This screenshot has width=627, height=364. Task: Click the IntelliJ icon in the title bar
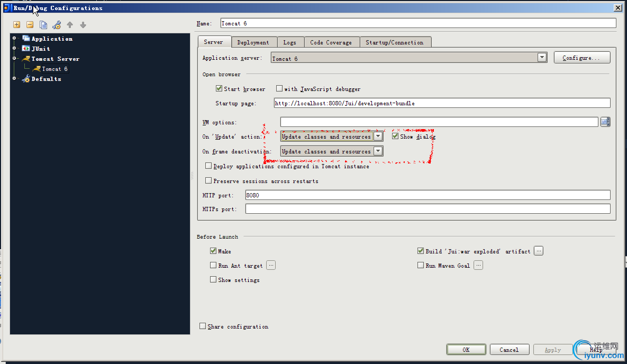pyautogui.click(x=7, y=7)
